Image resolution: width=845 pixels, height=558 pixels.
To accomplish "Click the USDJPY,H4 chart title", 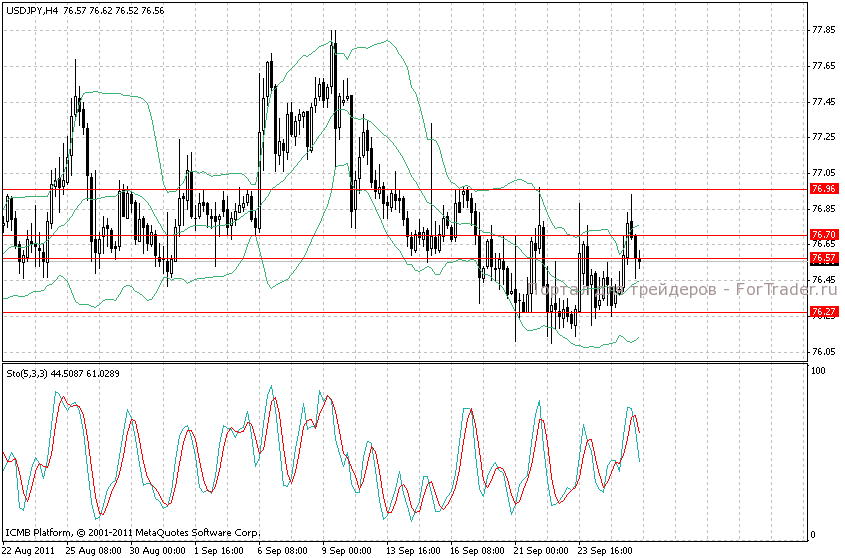I will pyautogui.click(x=31, y=9).
